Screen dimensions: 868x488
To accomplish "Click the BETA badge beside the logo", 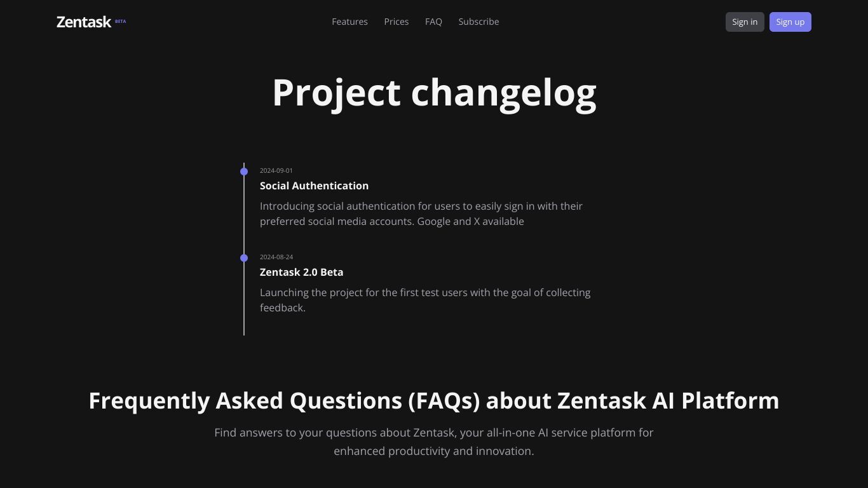I will click(120, 22).
